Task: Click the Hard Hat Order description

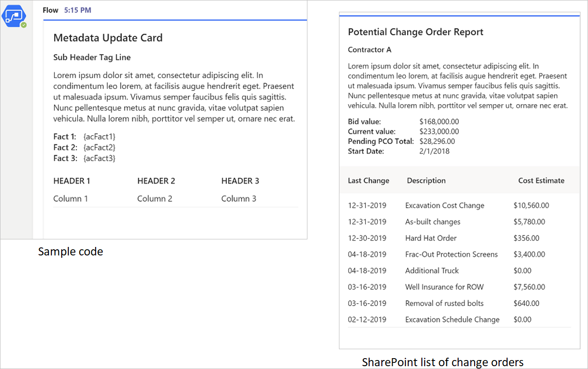Action: coord(431,238)
